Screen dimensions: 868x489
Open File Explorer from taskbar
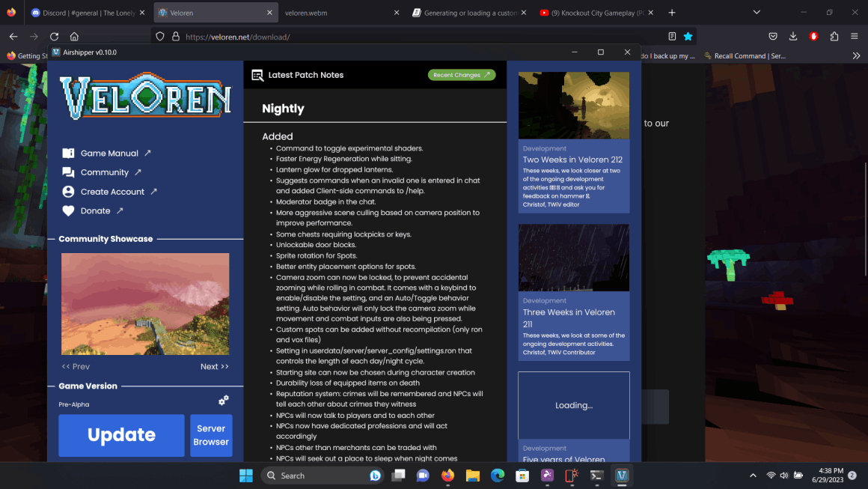pyautogui.click(x=473, y=476)
